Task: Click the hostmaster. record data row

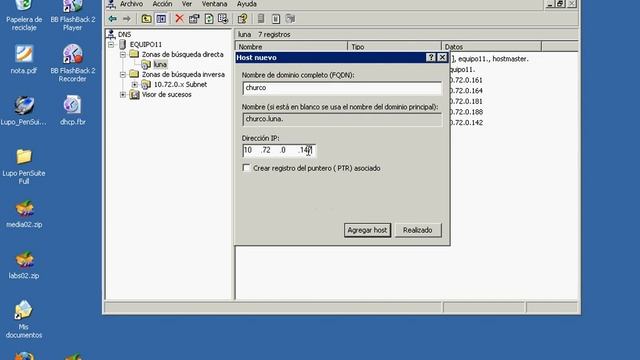Action: [x=489, y=59]
